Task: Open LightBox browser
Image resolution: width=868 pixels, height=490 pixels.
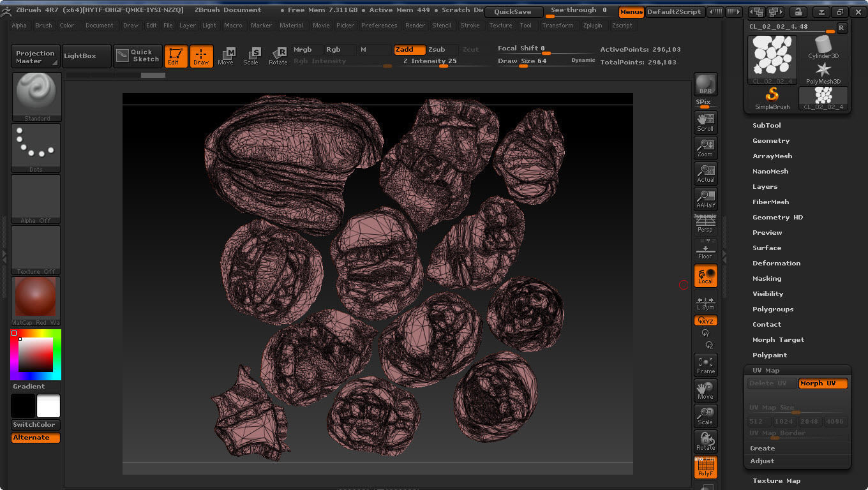Action: [87, 56]
